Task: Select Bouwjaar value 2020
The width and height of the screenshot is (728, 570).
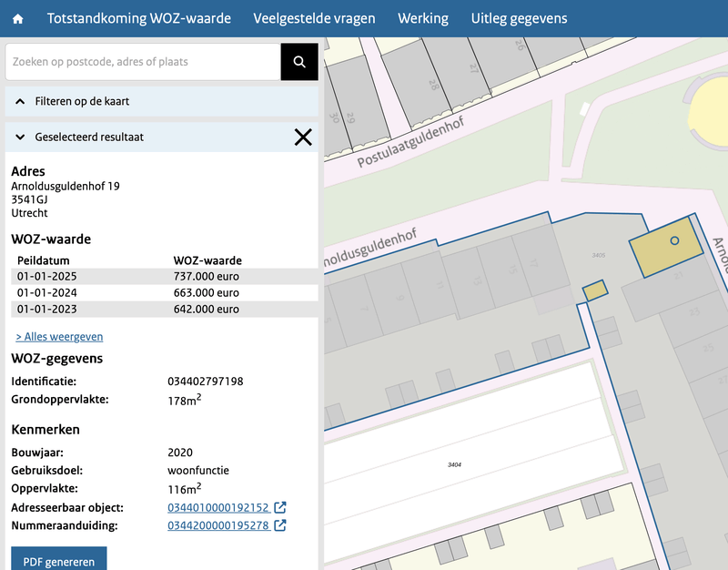Action: coord(180,453)
